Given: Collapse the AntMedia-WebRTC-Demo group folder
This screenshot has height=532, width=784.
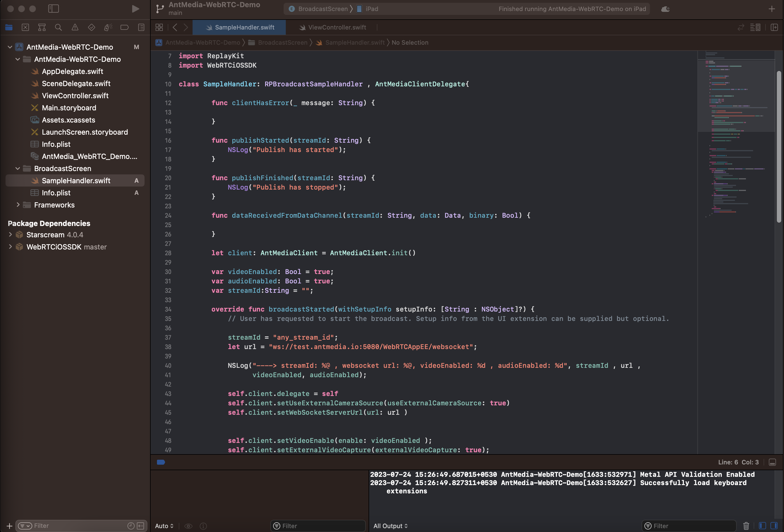Looking at the screenshot, I should coord(18,59).
